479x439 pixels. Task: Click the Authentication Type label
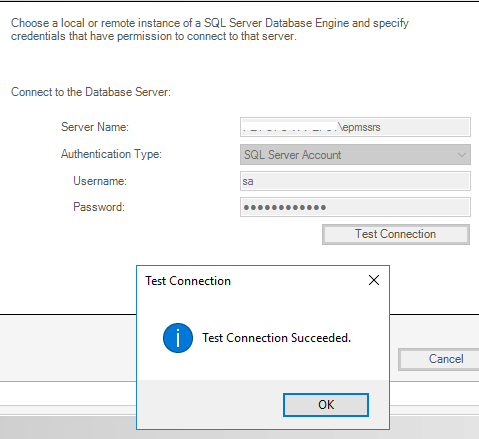111,154
